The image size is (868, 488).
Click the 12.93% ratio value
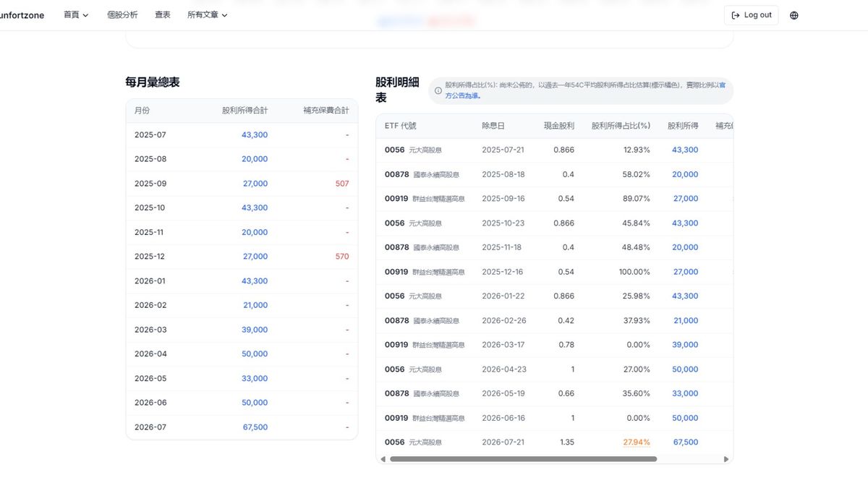[x=637, y=150]
